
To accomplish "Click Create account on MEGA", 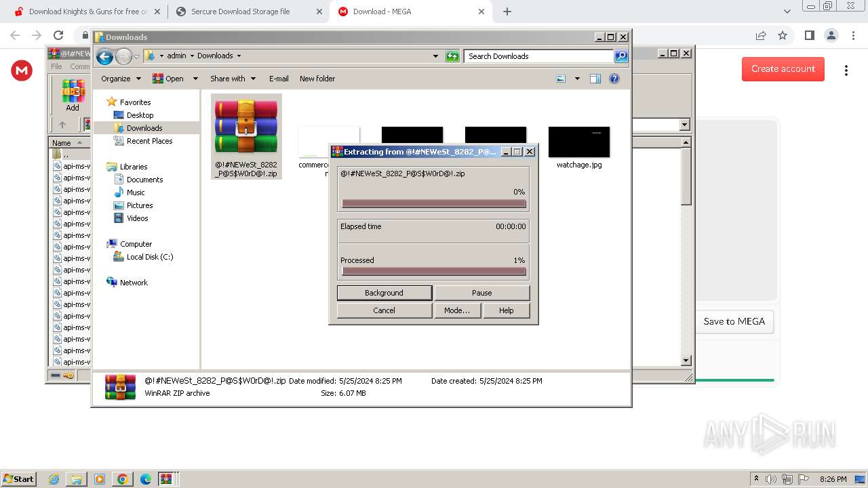I will 783,68.
